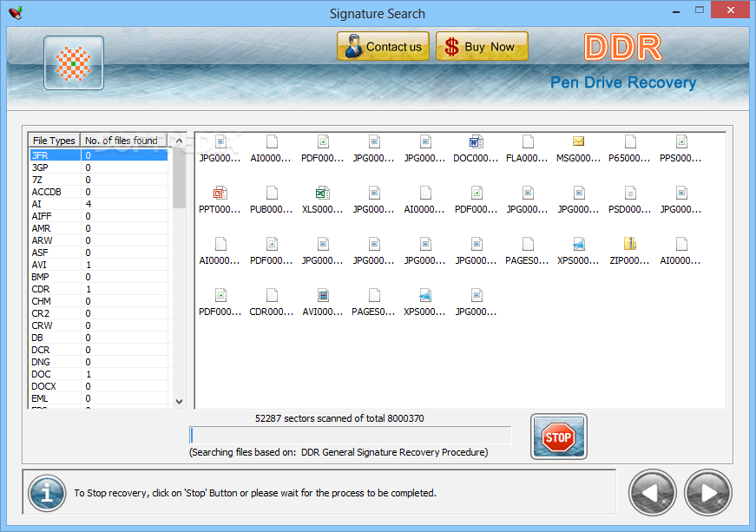This screenshot has width=756, height=532.
Task: Select the CR2 file type row
Action: (x=99, y=313)
